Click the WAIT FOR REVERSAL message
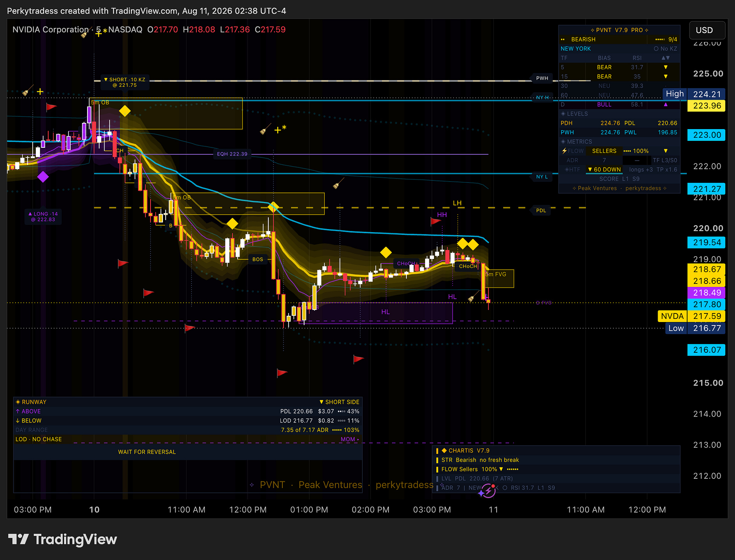This screenshot has height=560, width=735. [147, 452]
